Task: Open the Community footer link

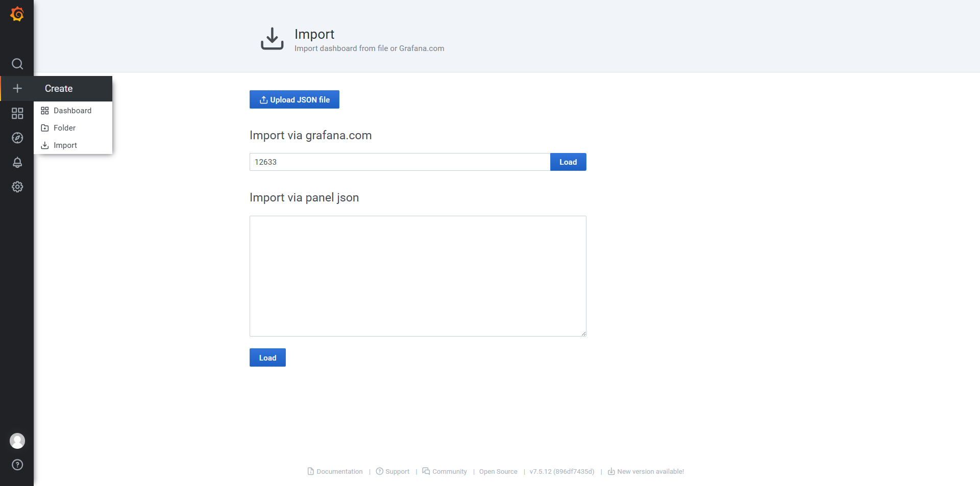Action: click(445, 471)
